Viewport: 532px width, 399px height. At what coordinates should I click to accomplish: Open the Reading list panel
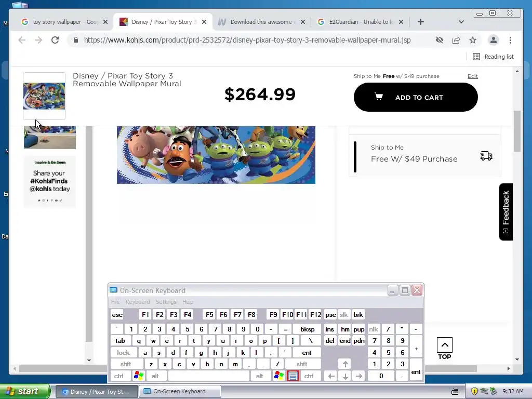click(x=494, y=57)
